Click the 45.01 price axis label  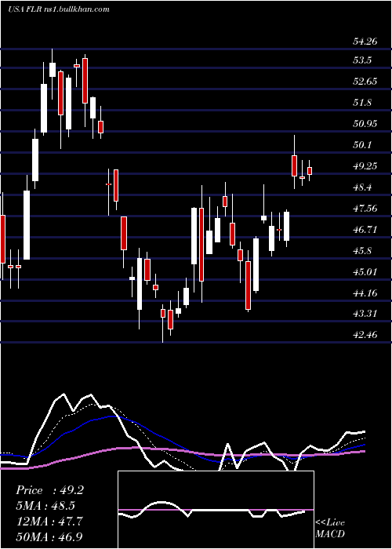(x=365, y=271)
